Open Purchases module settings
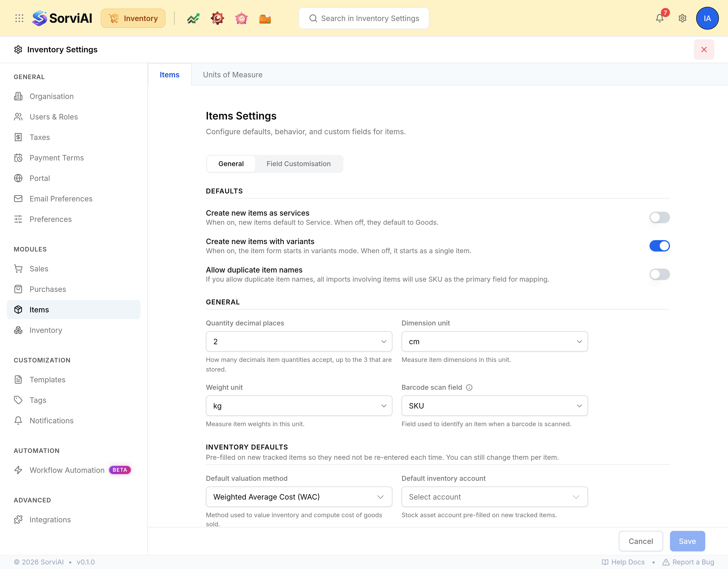This screenshot has width=728, height=569. pyautogui.click(x=73, y=289)
